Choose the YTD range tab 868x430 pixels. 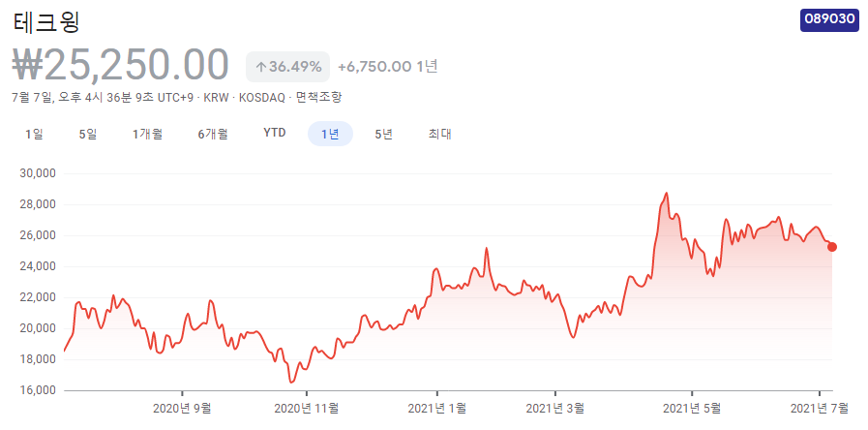[275, 133]
